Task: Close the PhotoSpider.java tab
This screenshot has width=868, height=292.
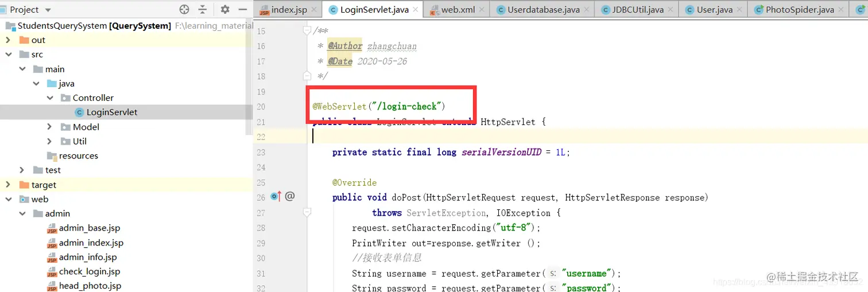Action: click(841, 10)
